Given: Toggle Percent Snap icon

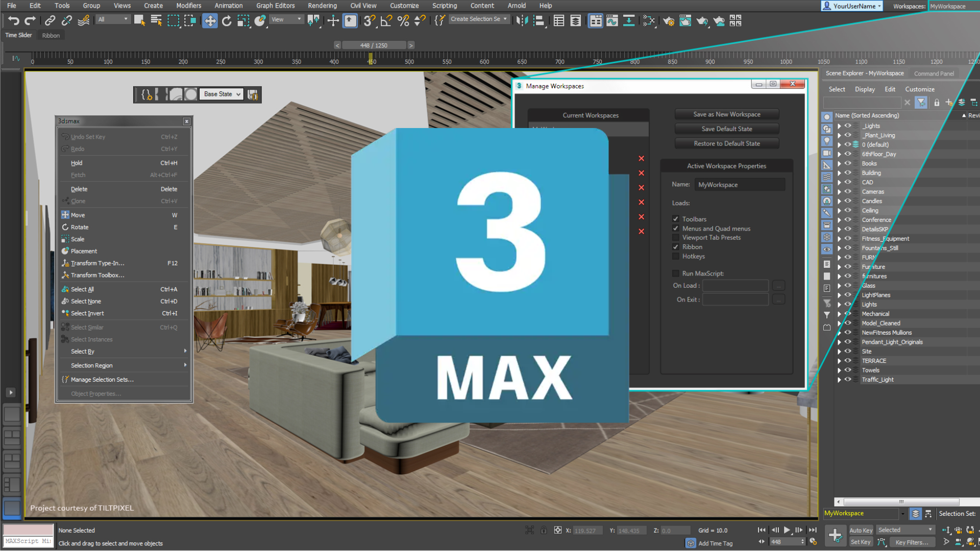Looking at the screenshot, I should 403,20.
